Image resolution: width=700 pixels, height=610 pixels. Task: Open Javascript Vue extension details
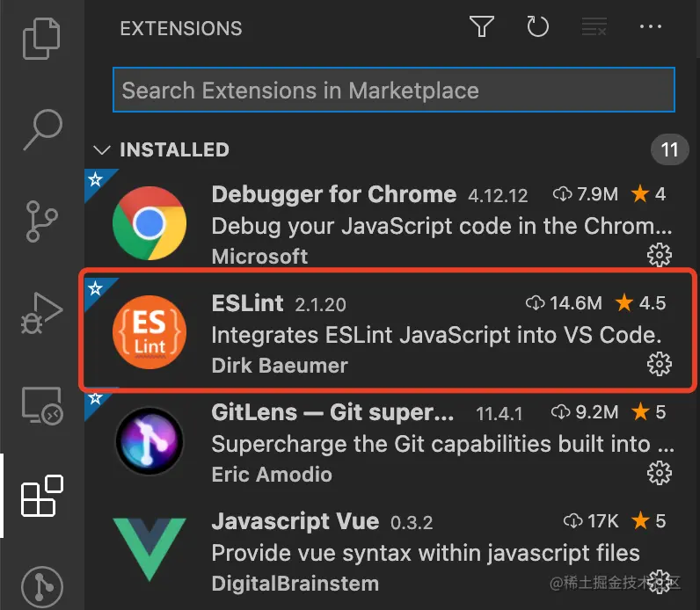tap(392, 550)
